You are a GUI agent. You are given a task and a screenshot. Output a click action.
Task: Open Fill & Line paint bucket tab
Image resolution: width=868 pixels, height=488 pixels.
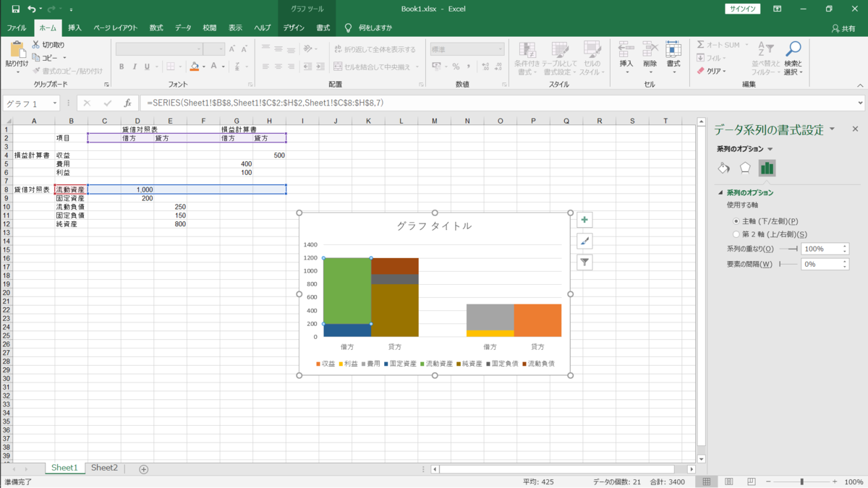click(724, 168)
